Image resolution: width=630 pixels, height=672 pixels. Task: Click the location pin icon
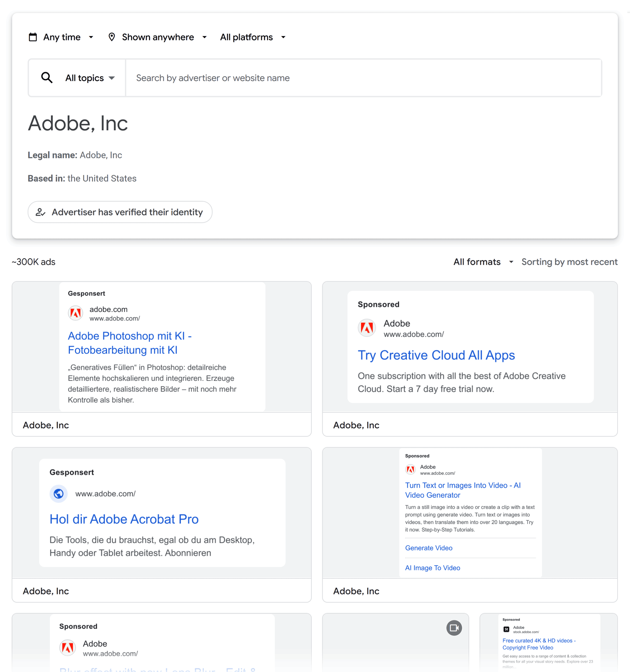click(x=112, y=37)
